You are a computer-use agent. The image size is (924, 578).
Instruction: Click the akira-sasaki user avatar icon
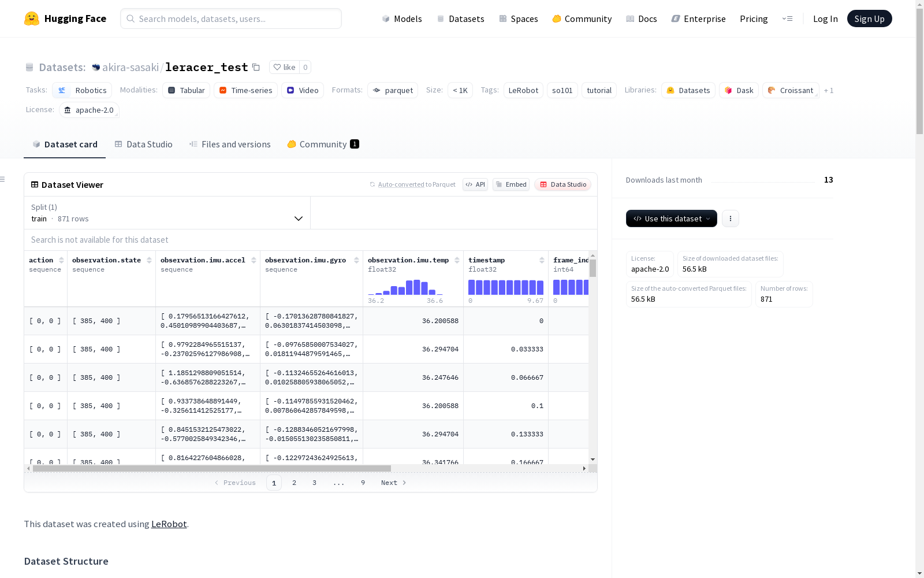click(x=96, y=67)
